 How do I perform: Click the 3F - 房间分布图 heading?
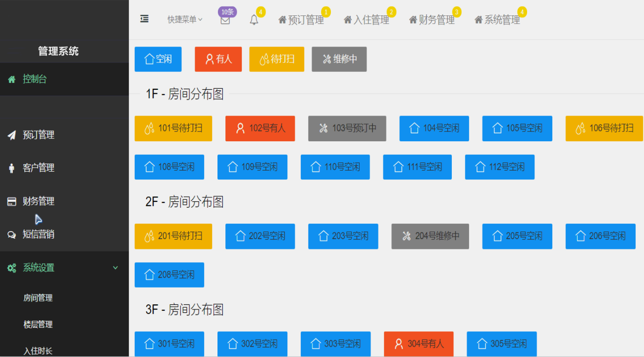tap(185, 310)
